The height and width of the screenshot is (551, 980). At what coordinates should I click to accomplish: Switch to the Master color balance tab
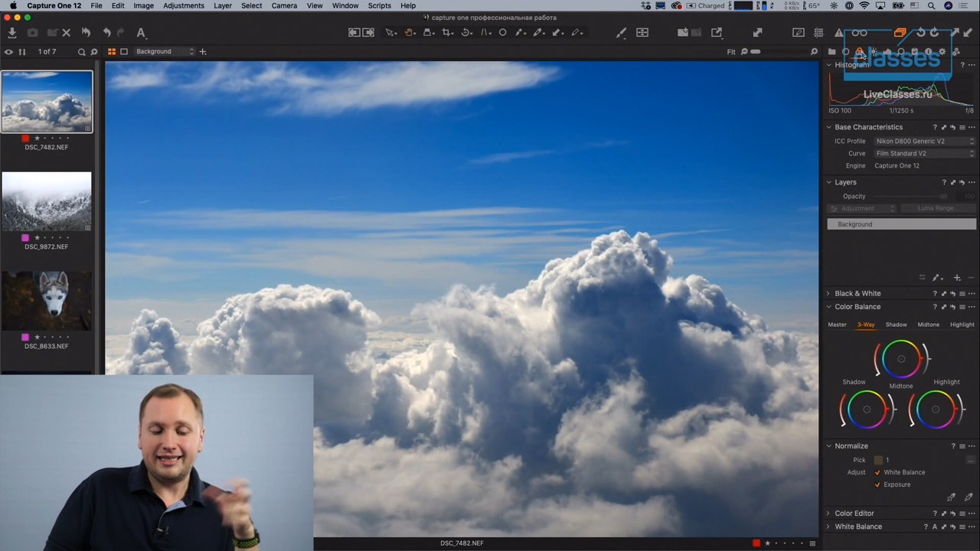coord(837,324)
